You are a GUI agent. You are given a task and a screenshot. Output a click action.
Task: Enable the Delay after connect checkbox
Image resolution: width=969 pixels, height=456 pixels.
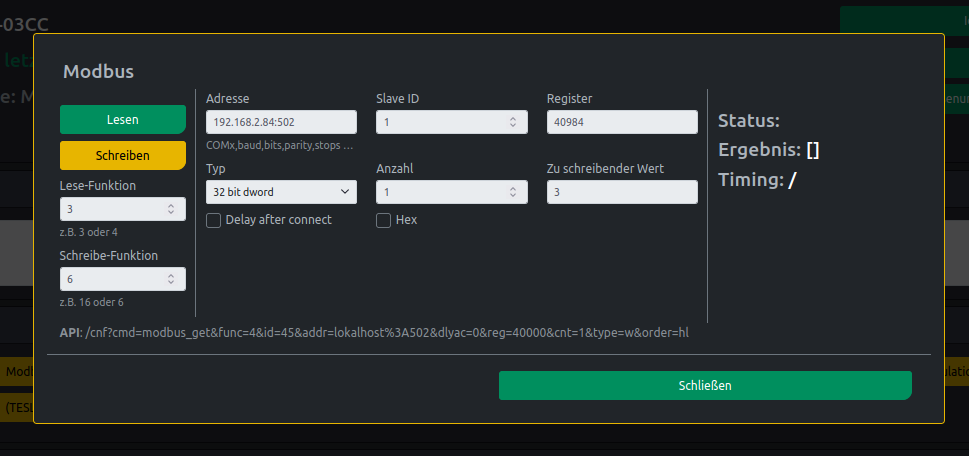point(213,220)
